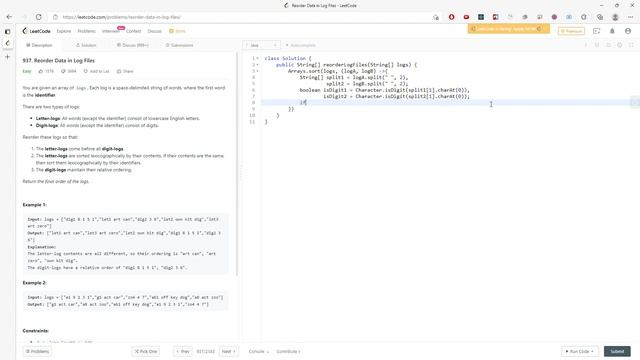Image resolution: width=640 pixels, height=360 pixels.
Task: Click the Run Code button
Action: 580,351
